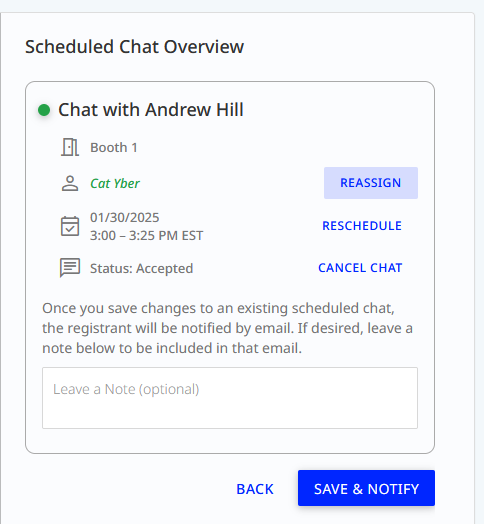Viewport: 484px width, 524px height.
Task: Click the calendar check icon
Action: (70, 226)
